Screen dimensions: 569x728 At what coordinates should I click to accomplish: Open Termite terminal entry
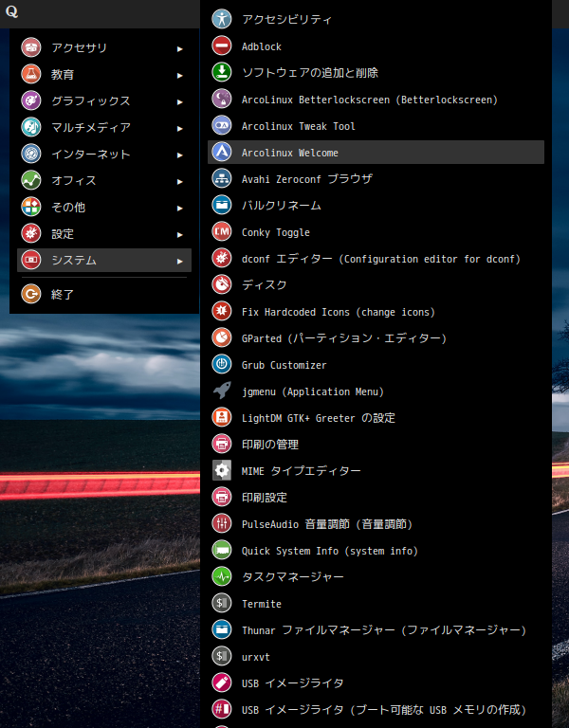(x=376, y=603)
